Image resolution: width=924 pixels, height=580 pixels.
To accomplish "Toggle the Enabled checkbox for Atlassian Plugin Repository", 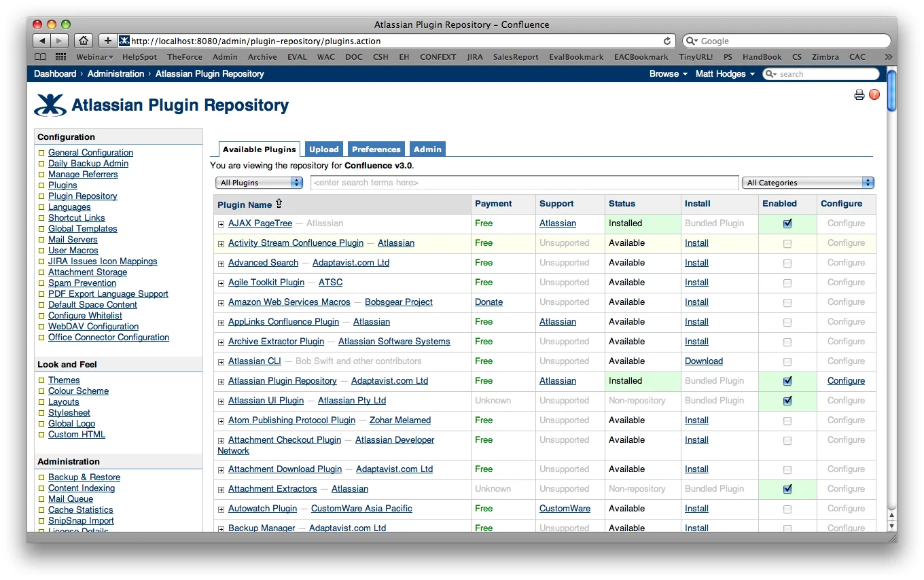I will [x=787, y=381].
